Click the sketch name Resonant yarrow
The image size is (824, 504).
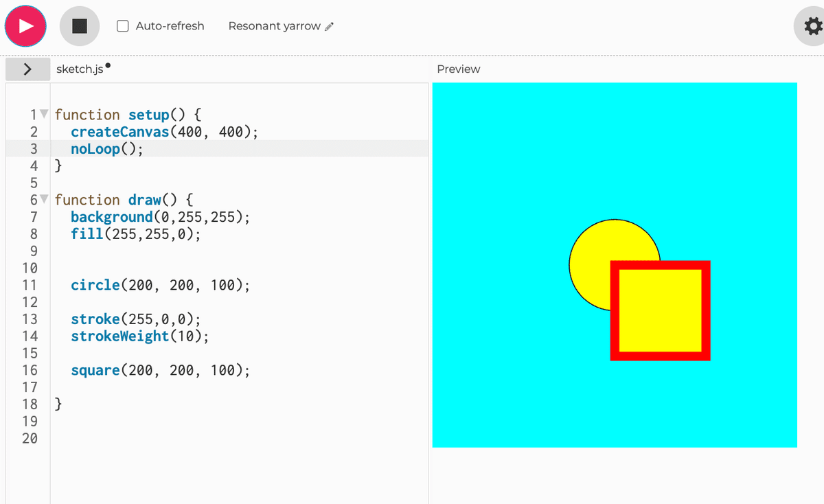pyautogui.click(x=274, y=26)
